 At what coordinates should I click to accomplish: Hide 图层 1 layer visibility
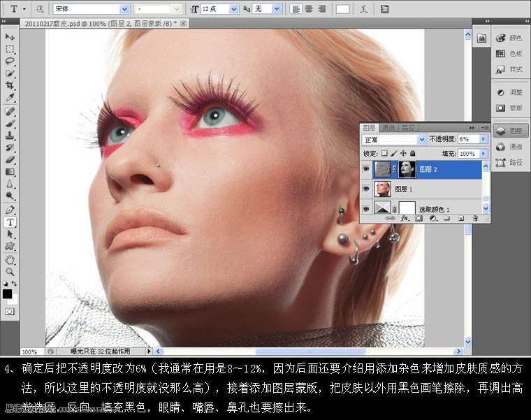click(366, 189)
